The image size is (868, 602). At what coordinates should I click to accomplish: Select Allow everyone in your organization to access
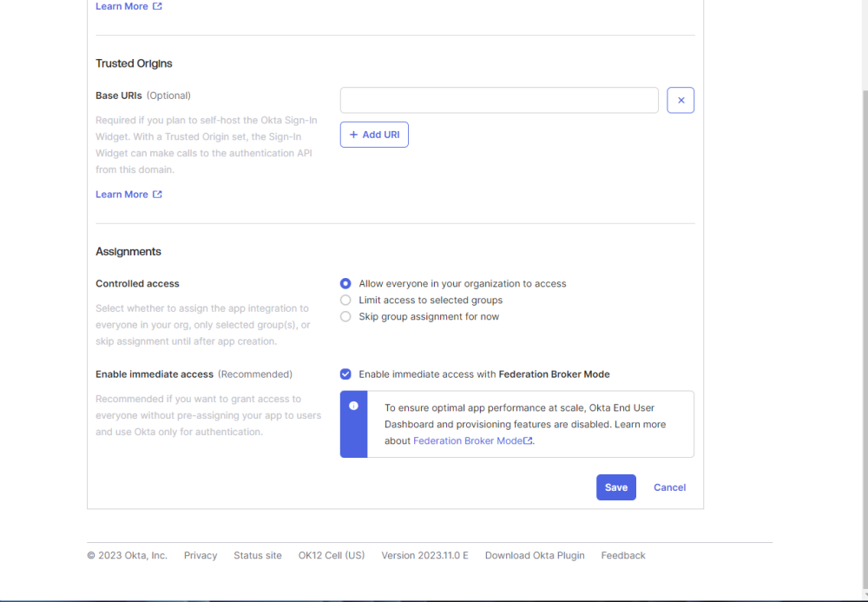(x=345, y=284)
